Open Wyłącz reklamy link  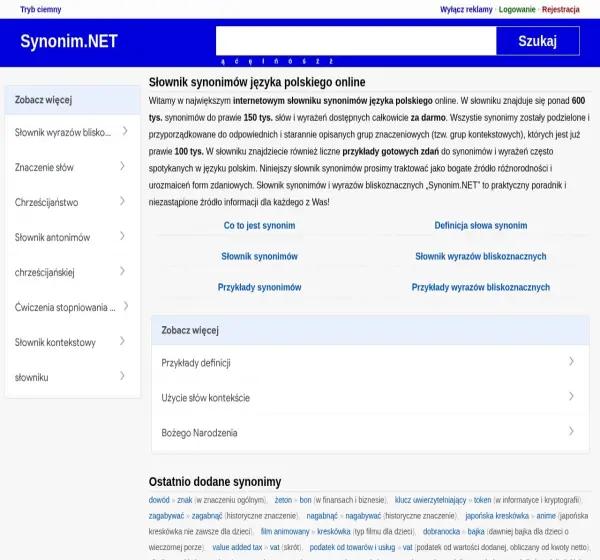[x=466, y=9]
